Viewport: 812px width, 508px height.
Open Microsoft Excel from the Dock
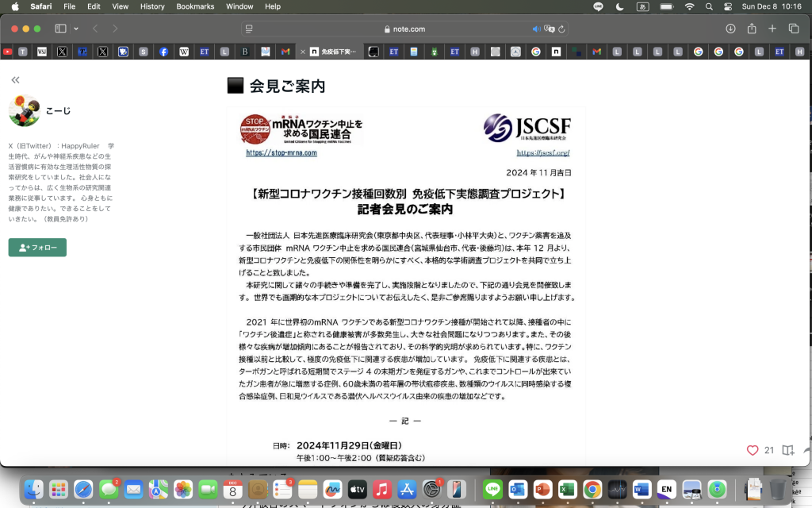pyautogui.click(x=566, y=491)
